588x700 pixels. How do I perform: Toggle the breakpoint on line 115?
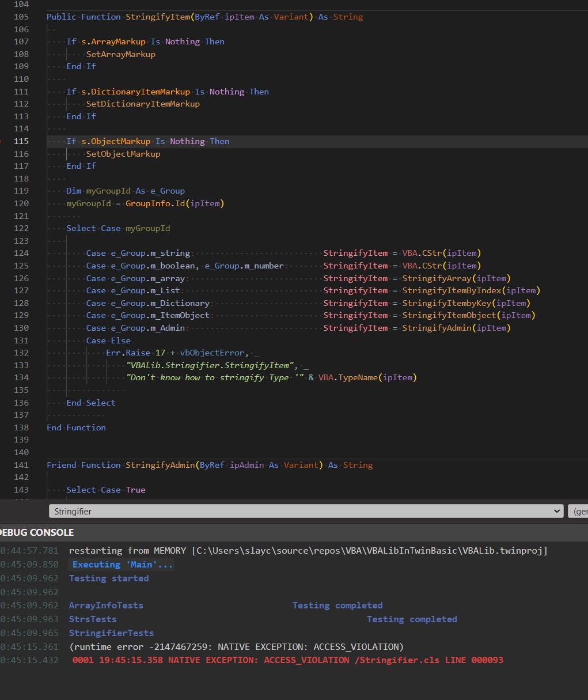coord(5,141)
